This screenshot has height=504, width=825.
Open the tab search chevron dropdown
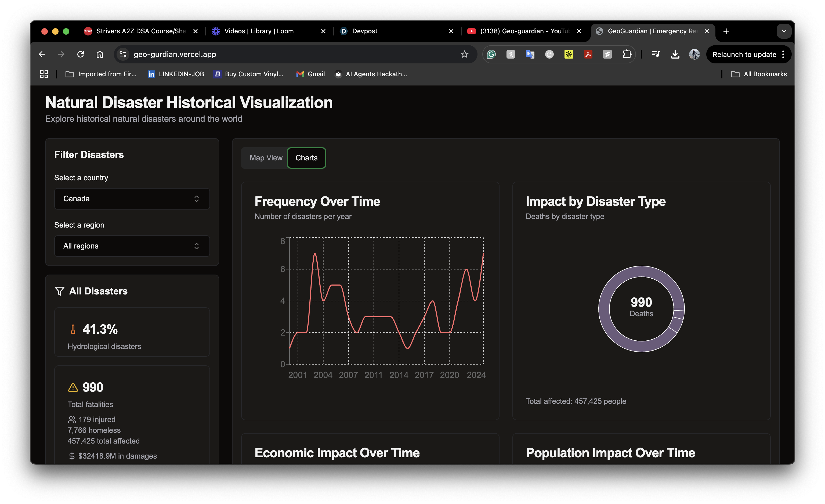pyautogui.click(x=784, y=31)
